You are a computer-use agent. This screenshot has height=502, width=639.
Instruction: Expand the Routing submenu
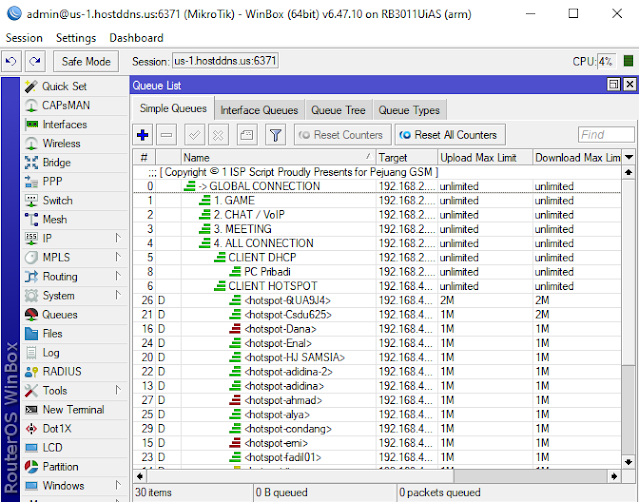click(x=118, y=276)
